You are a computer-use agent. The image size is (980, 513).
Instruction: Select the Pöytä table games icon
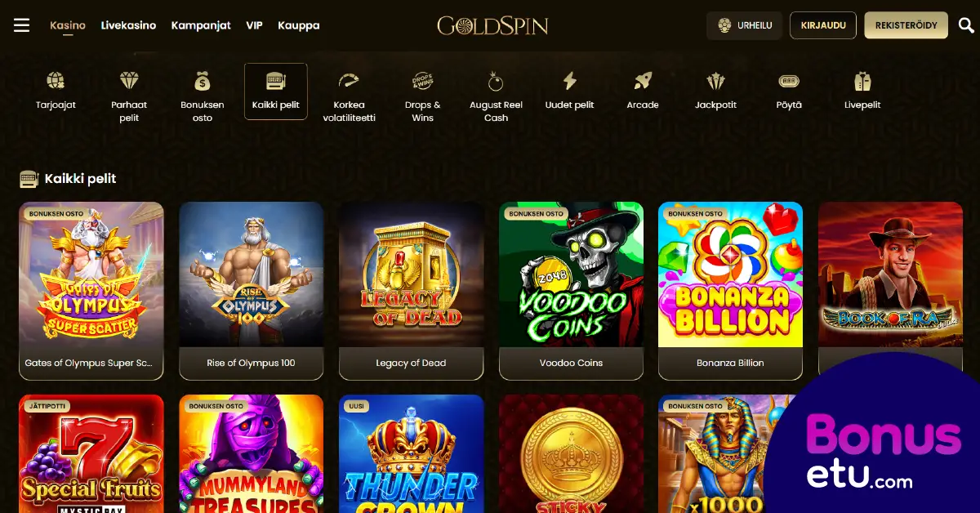click(789, 80)
